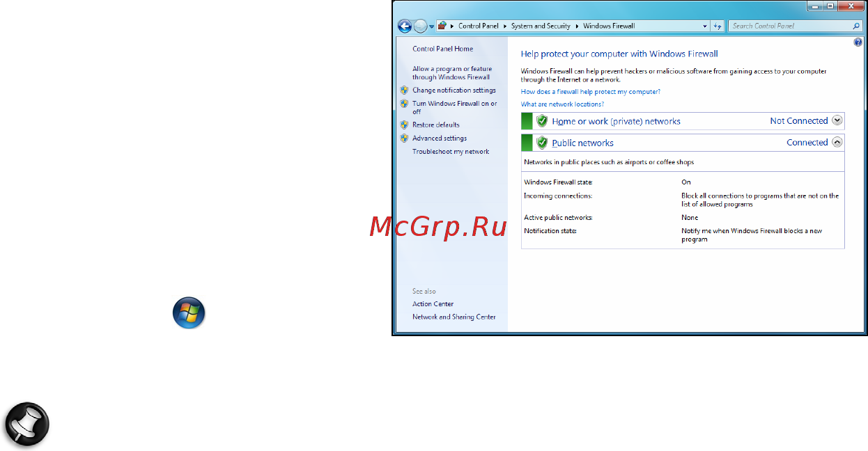Screen dimensions: 868x451
Task: Click the search magnifier icon
Action: pos(857,26)
